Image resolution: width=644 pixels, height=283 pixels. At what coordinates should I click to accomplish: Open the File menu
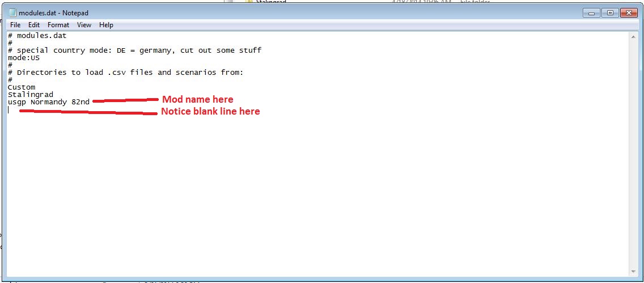[x=15, y=25]
